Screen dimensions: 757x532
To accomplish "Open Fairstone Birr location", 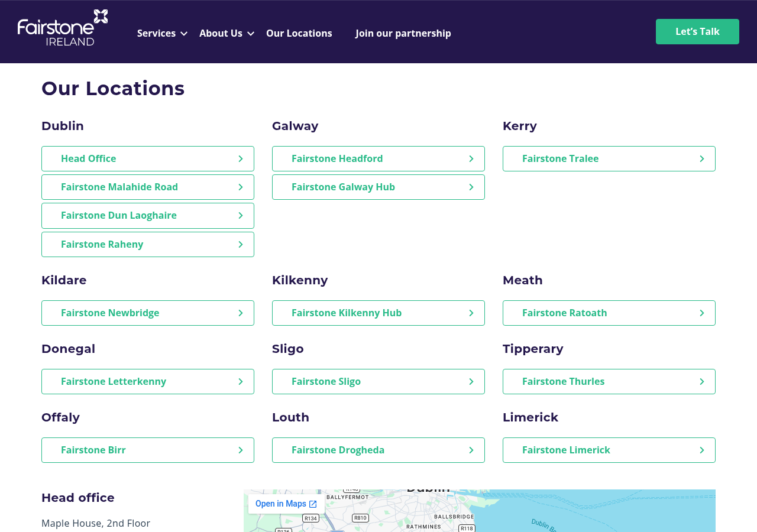I will click(148, 450).
